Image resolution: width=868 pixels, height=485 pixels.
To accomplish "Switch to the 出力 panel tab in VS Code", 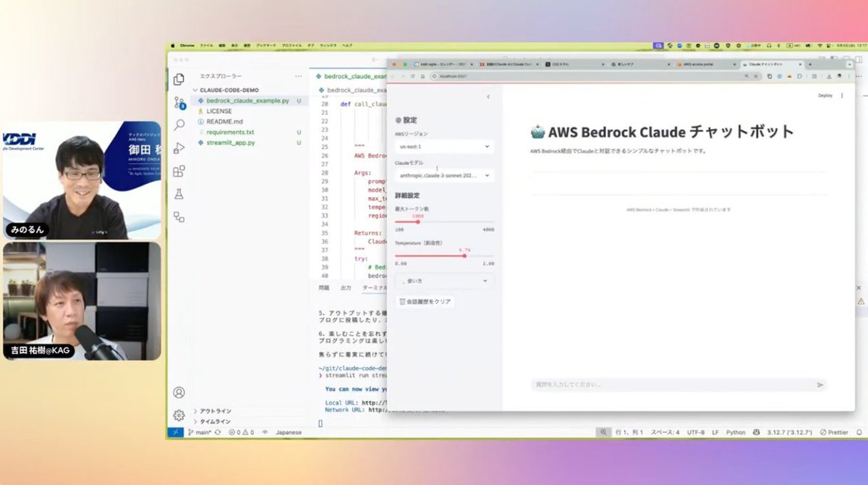I will click(x=346, y=287).
